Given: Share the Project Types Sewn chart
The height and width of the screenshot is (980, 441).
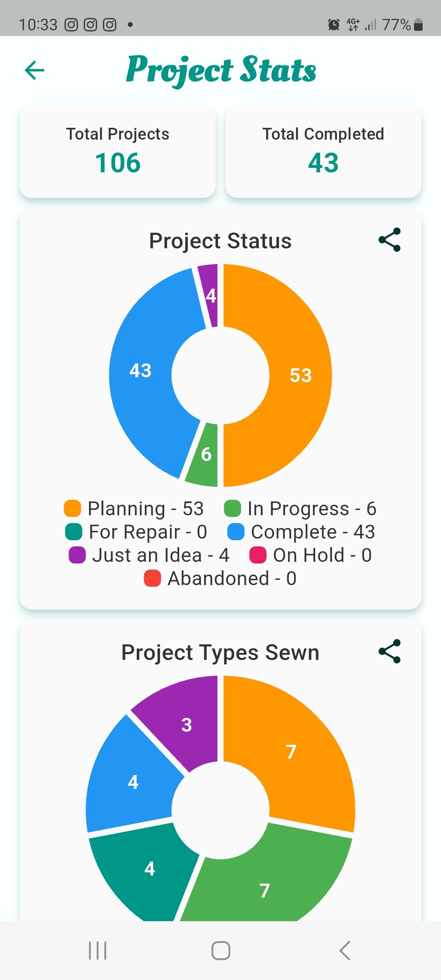Looking at the screenshot, I should pos(390,651).
